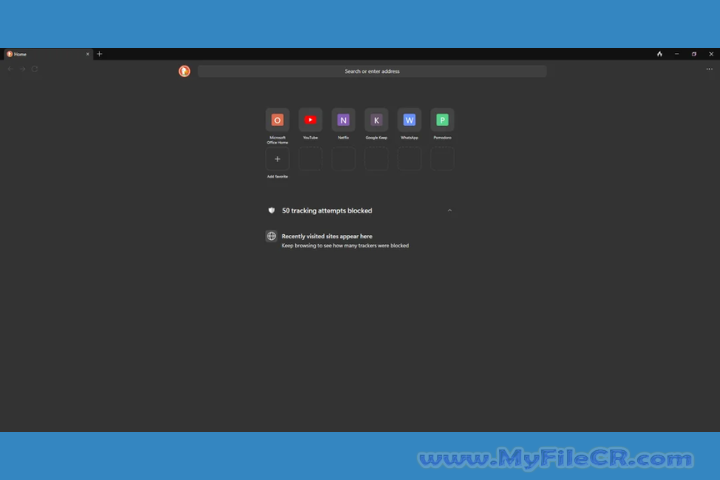This screenshot has width=720, height=480.
Task: Click '50 tracking attempts blocked' text
Action: click(327, 210)
